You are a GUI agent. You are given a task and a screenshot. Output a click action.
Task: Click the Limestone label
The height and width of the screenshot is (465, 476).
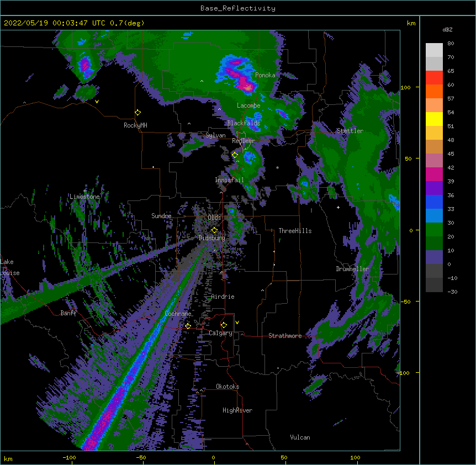point(84,197)
